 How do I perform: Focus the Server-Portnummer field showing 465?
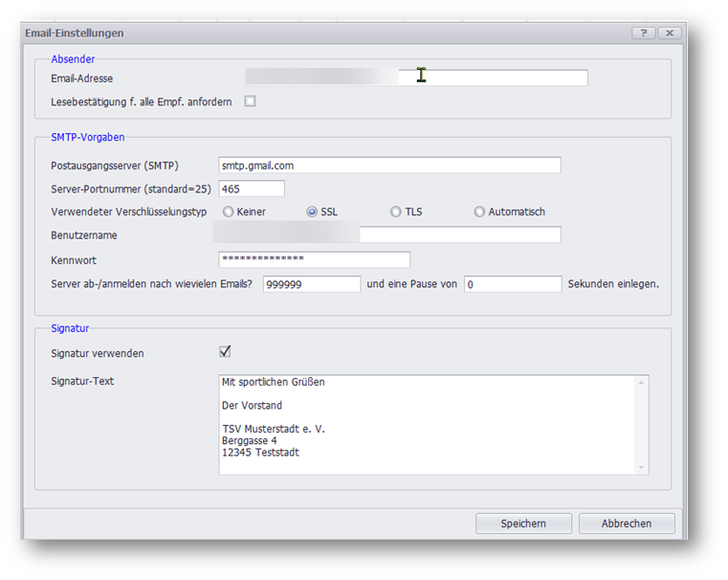(252, 189)
